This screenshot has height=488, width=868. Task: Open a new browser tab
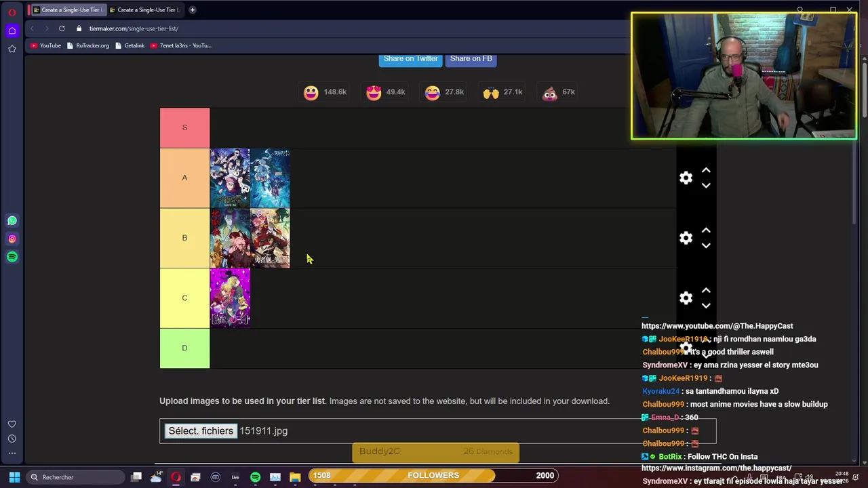(193, 9)
